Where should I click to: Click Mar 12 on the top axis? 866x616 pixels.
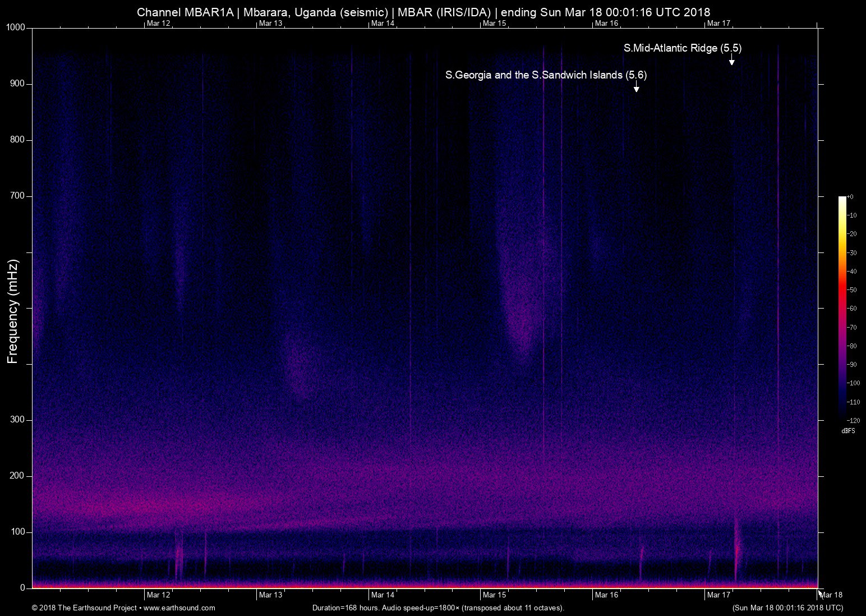click(x=158, y=23)
